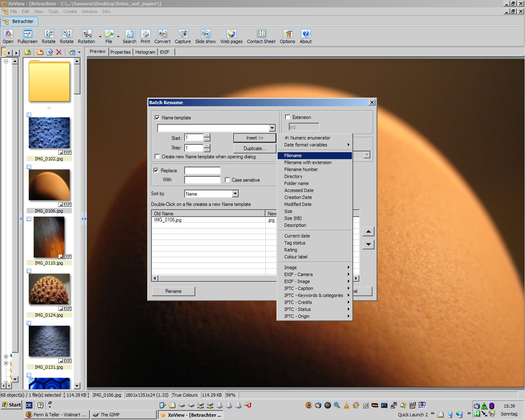Open the Sort by Name dropdown
Screen dimensions: 525x420
[x=235, y=194]
